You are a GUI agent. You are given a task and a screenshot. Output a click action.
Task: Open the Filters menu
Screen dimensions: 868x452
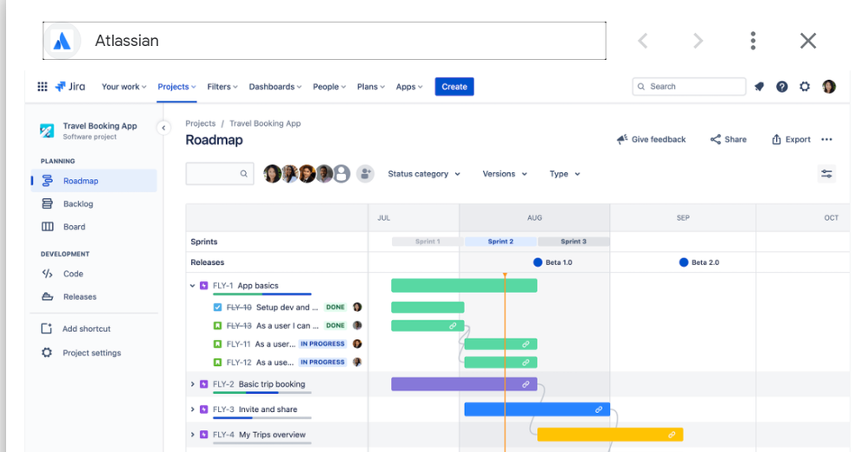(x=222, y=86)
